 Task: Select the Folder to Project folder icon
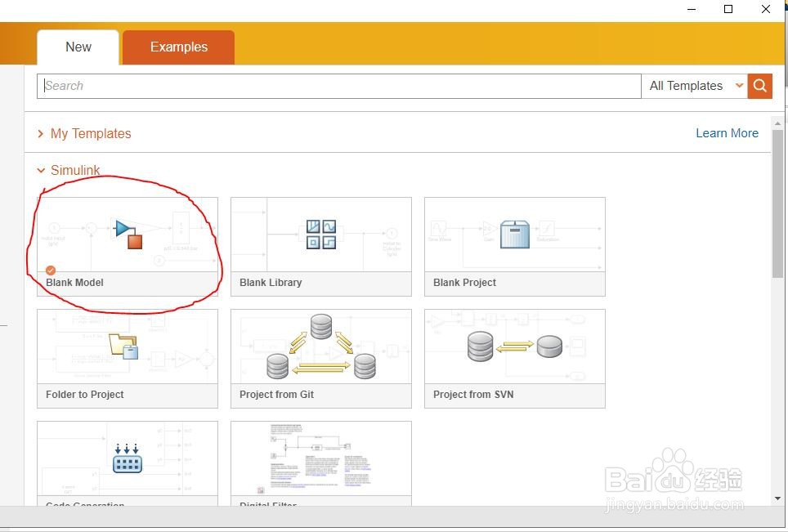click(x=123, y=346)
